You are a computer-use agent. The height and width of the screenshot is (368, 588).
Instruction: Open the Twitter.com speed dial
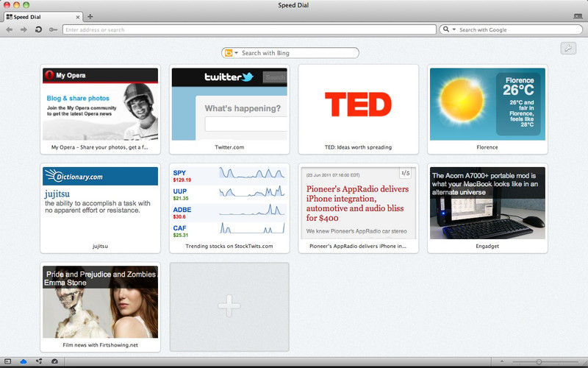point(229,109)
